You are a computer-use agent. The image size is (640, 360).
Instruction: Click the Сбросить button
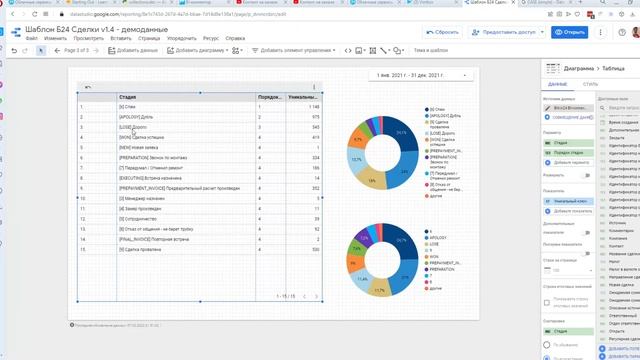(x=442, y=32)
